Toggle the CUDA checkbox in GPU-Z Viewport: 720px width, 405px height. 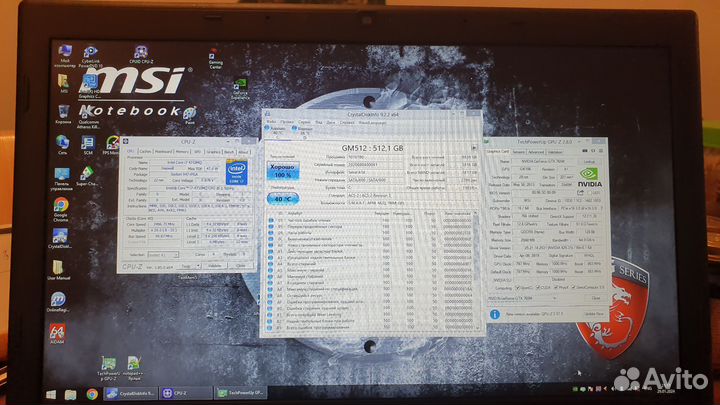click(538, 287)
